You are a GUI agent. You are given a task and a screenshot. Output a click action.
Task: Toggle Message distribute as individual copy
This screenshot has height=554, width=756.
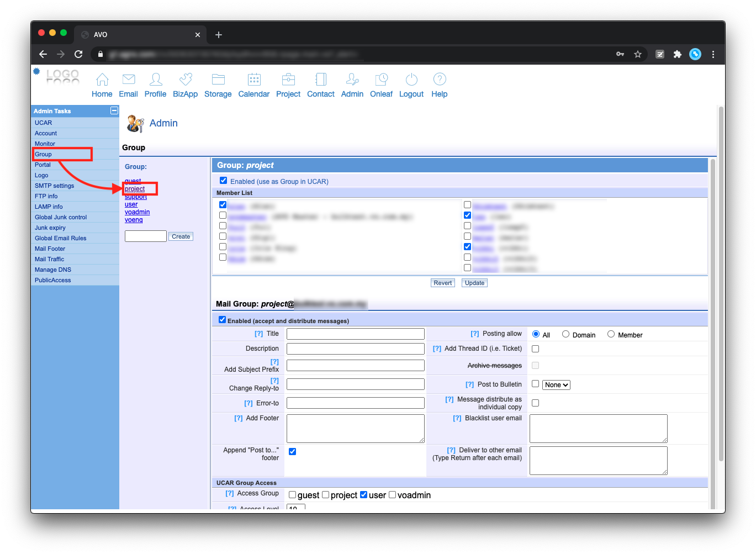535,403
